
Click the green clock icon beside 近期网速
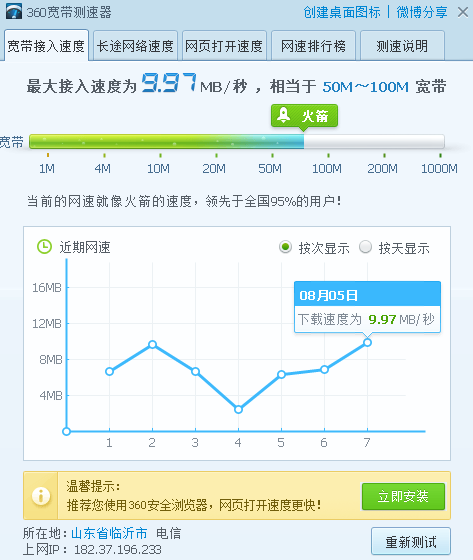(x=44, y=247)
